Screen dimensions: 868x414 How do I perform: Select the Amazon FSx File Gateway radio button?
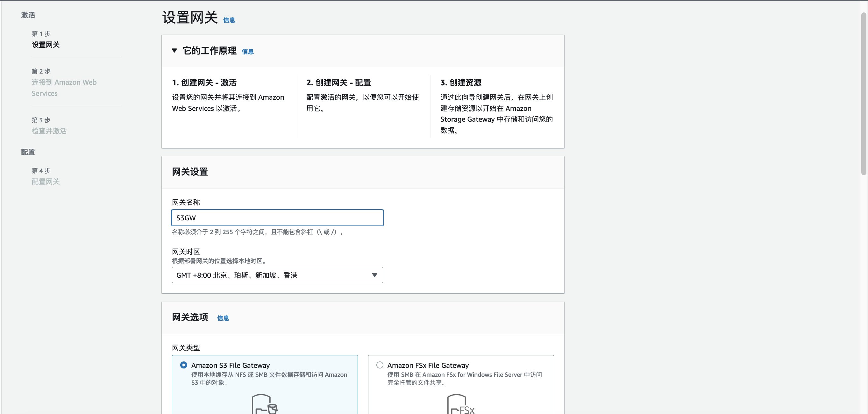[x=380, y=364]
